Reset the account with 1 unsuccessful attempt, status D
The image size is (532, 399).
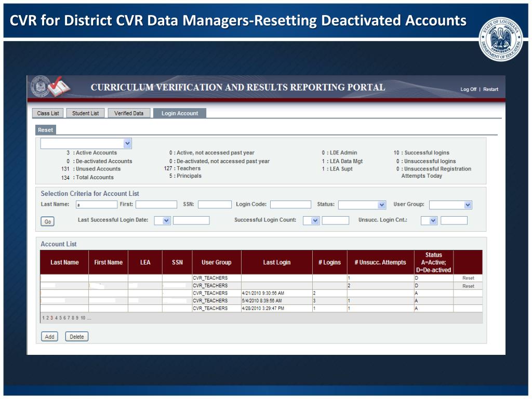tap(468, 278)
